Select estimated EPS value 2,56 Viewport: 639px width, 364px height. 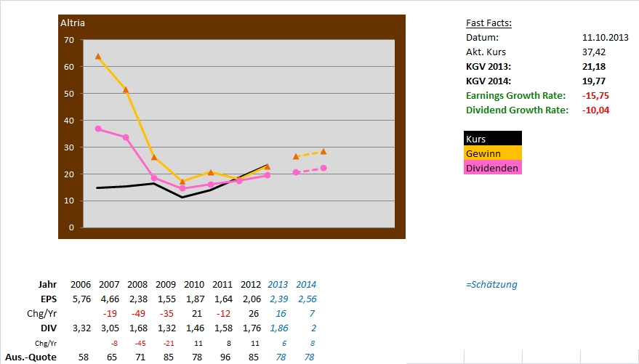(308, 299)
